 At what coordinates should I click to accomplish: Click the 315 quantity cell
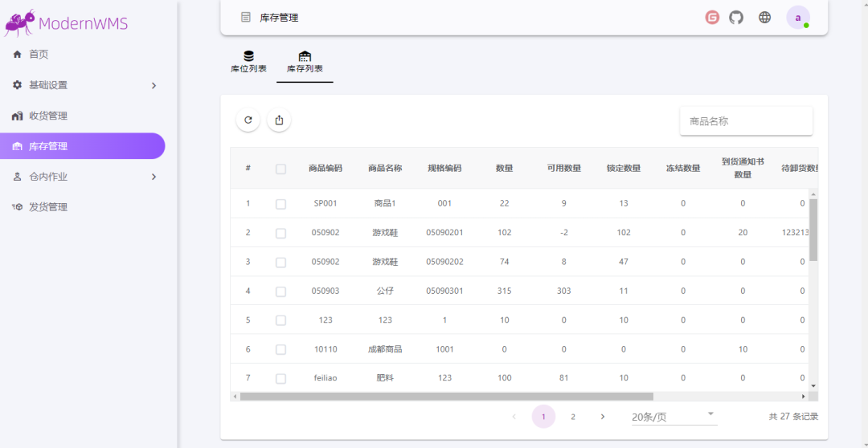[x=504, y=291]
